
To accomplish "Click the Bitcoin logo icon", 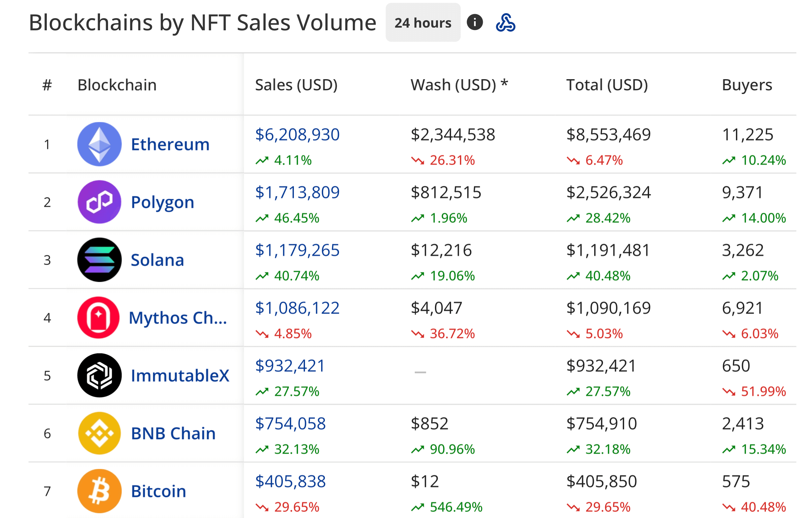I will [99, 491].
